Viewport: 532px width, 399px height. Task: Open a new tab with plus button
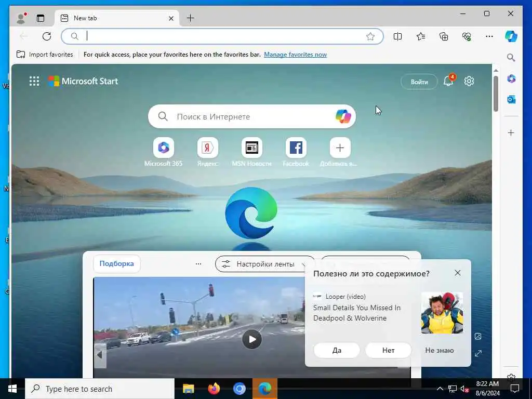point(190,18)
